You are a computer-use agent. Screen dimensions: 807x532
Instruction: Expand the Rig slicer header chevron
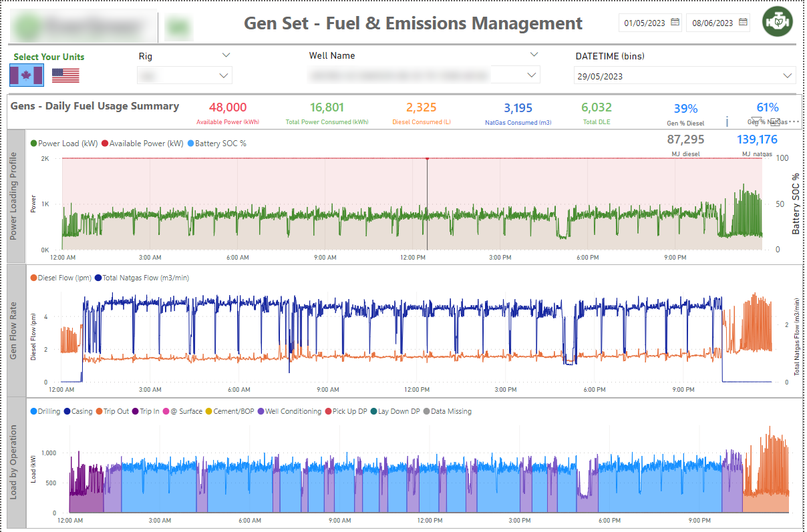point(226,55)
